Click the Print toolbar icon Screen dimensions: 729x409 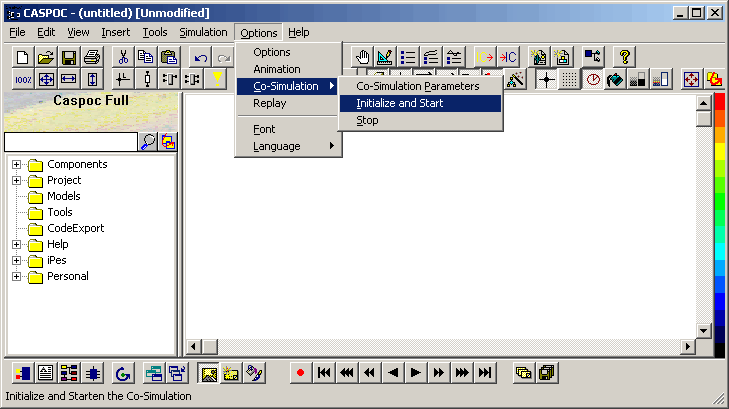coord(92,57)
